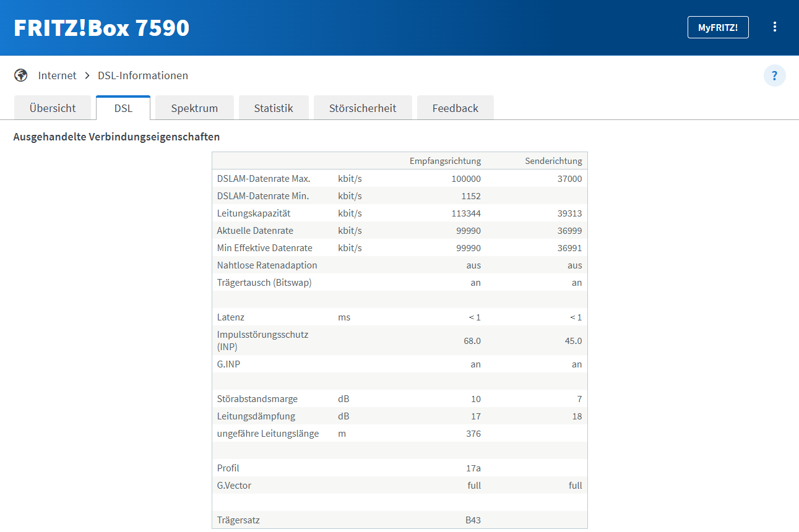This screenshot has height=532, width=799.
Task: Click the FRITZ!Box 7590 logo
Action: tap(101, 28)
